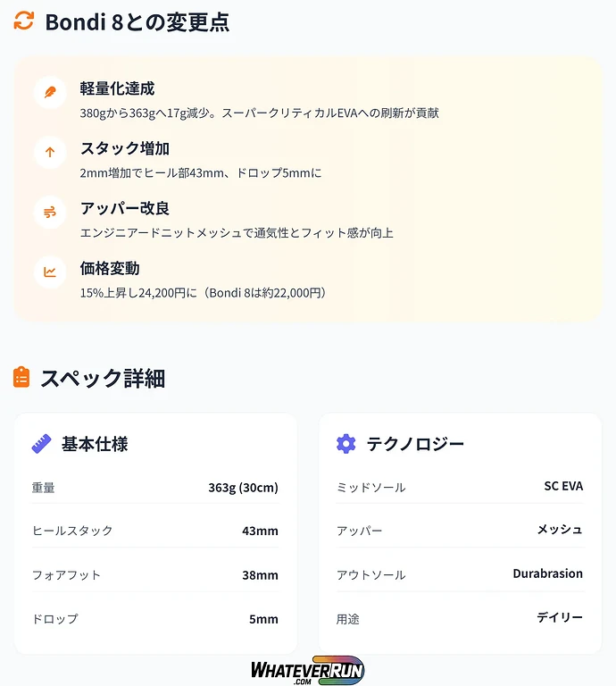
Task: Click the SC EVA midsole value
Action: 563,487
